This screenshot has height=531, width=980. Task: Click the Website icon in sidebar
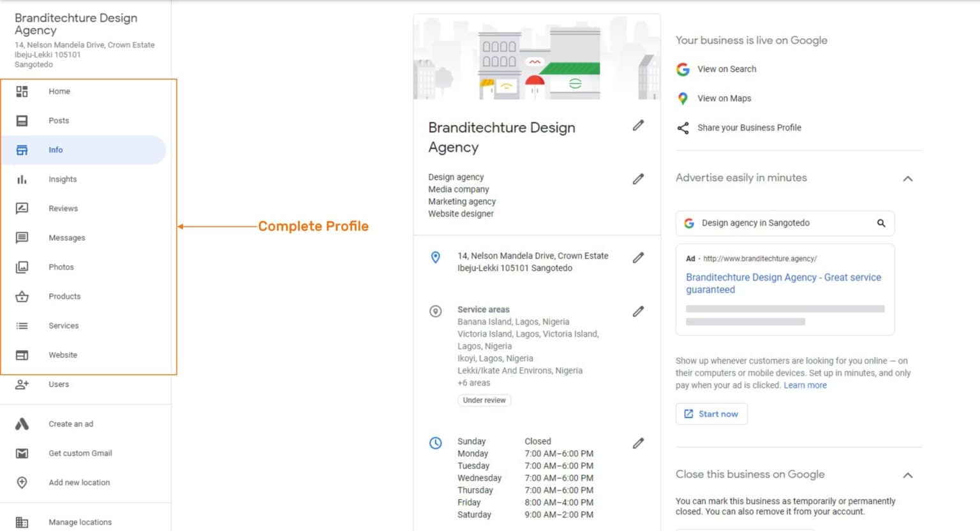[x=22, y=355]
